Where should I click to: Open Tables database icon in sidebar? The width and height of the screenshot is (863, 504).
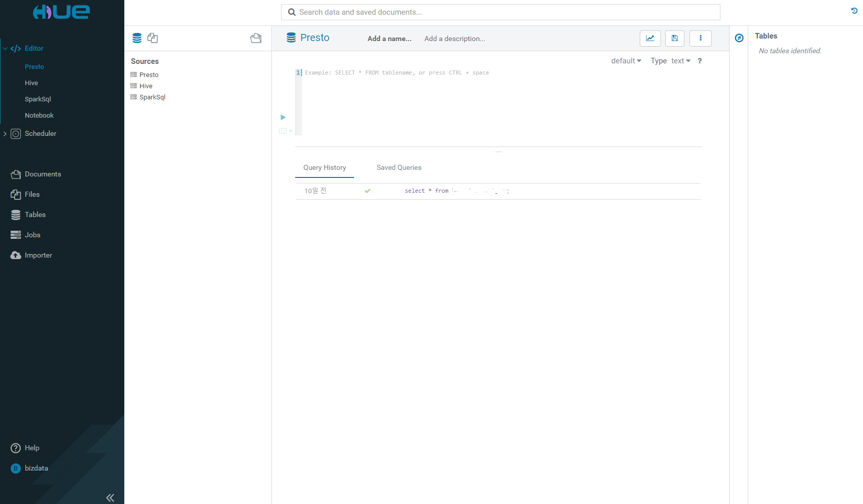click(16, 214)
